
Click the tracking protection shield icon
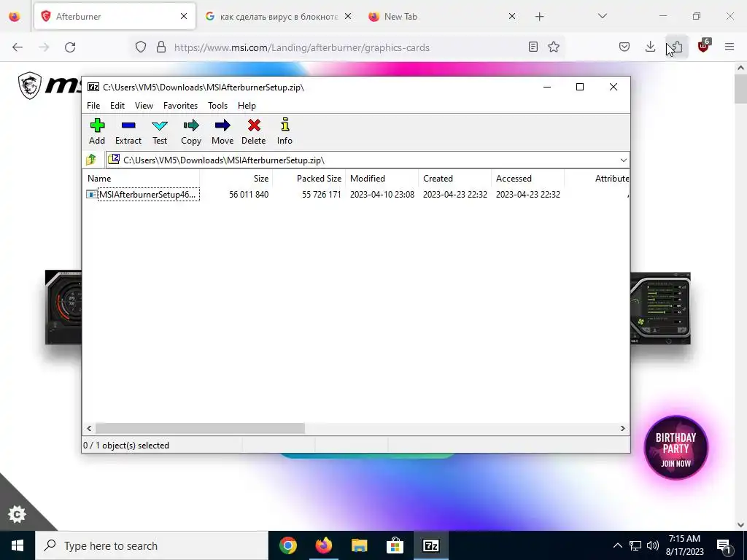pos(141,47)
